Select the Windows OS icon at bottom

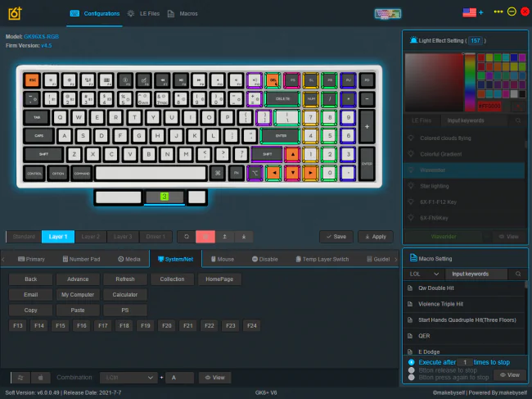(x=20, y=377)
